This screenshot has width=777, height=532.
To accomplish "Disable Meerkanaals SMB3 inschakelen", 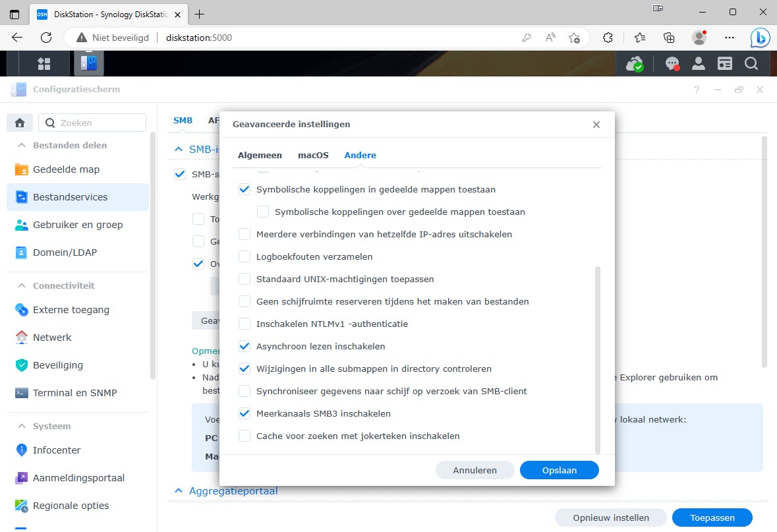I will 245,413.
